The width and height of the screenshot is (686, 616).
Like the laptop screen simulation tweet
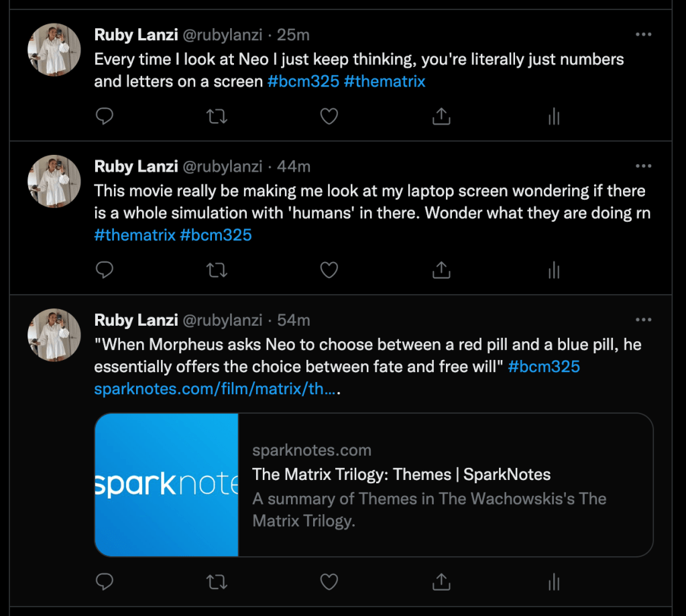(x=329, y=270)
